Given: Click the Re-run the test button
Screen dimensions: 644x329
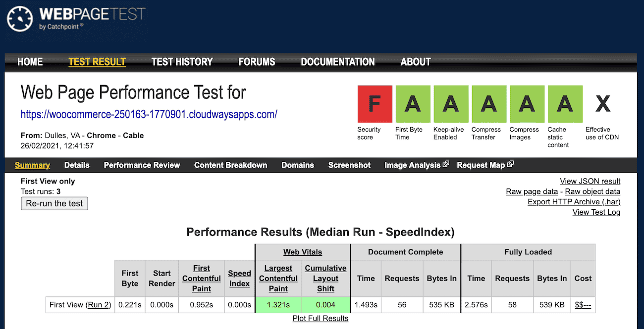Looking at the screenshot, I should pyautogui.click(x=54, y=203).
